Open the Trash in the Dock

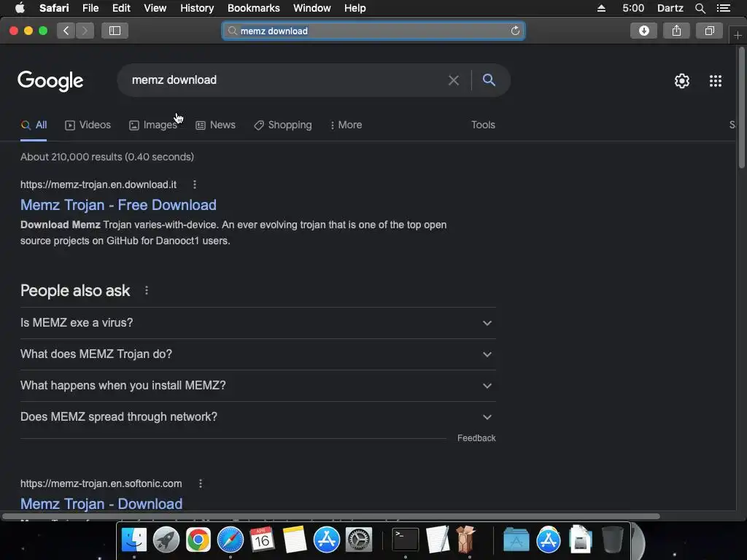pyautogui.click(x=612, y=540)
